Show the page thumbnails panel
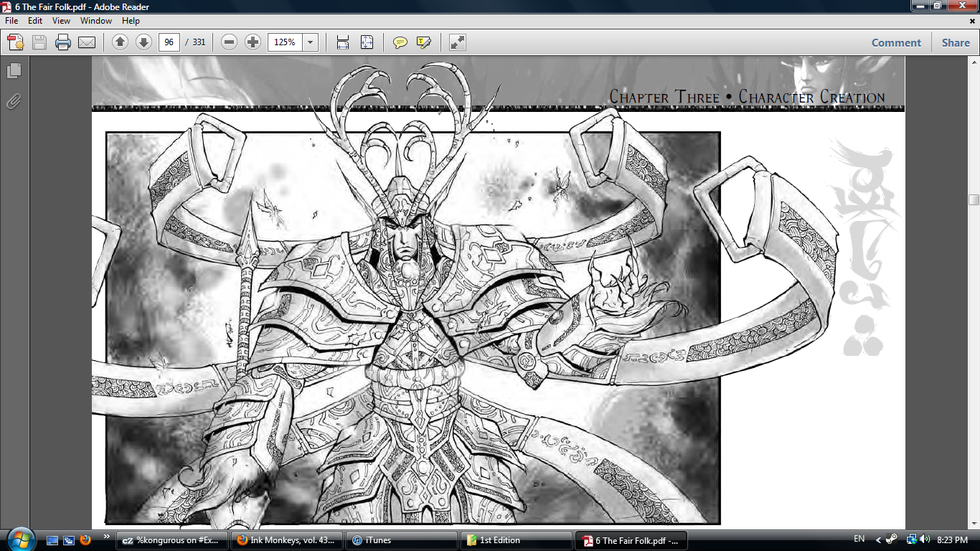 pos(14,71)
